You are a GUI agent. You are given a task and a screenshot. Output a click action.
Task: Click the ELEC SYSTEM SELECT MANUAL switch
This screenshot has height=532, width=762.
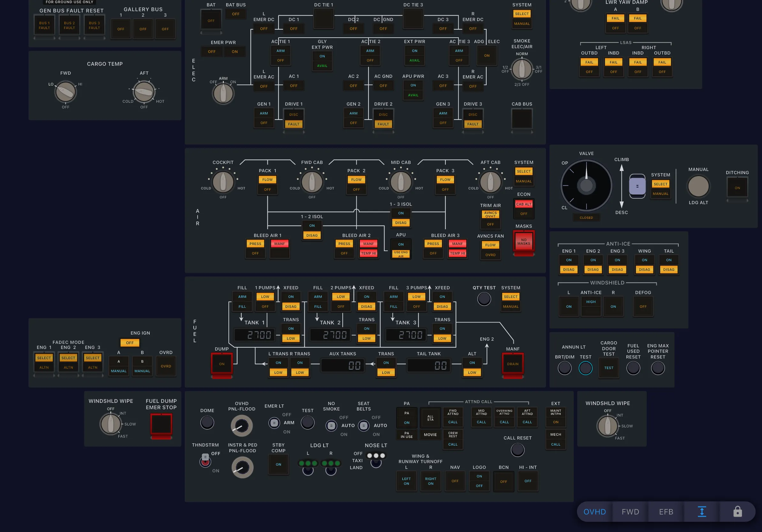(x=522, y=18)
